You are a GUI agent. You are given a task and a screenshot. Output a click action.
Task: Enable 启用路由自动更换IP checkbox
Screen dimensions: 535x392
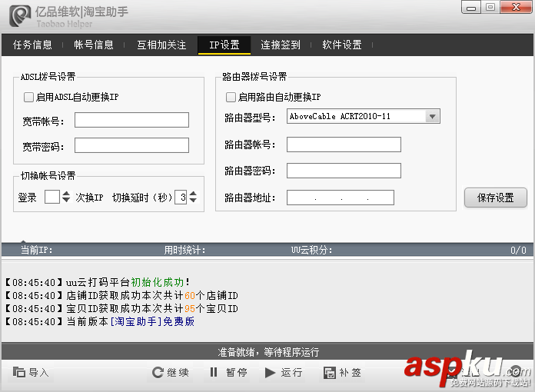click(231, 98)
